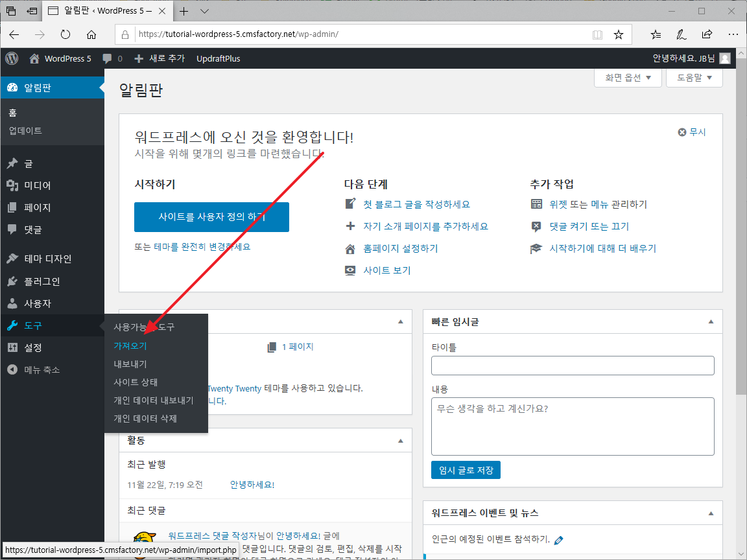Select 내보내기 in the 도구 flyout
Screen dimensions: 747x560
coord(130,364)
